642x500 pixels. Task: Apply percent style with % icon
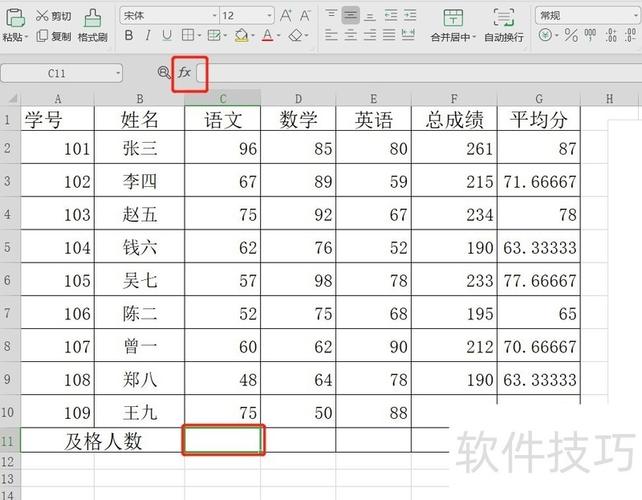click(x=571, y=35)
